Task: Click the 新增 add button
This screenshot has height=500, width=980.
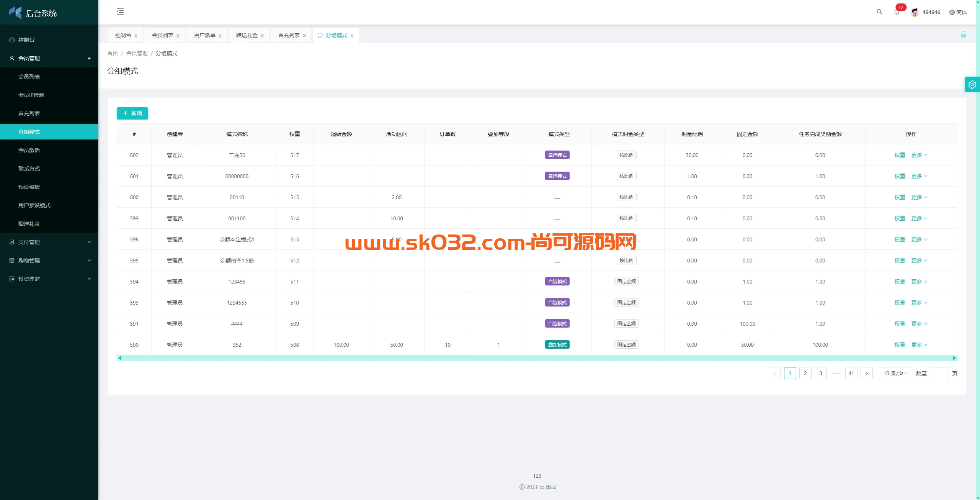Action: (132, 113)
